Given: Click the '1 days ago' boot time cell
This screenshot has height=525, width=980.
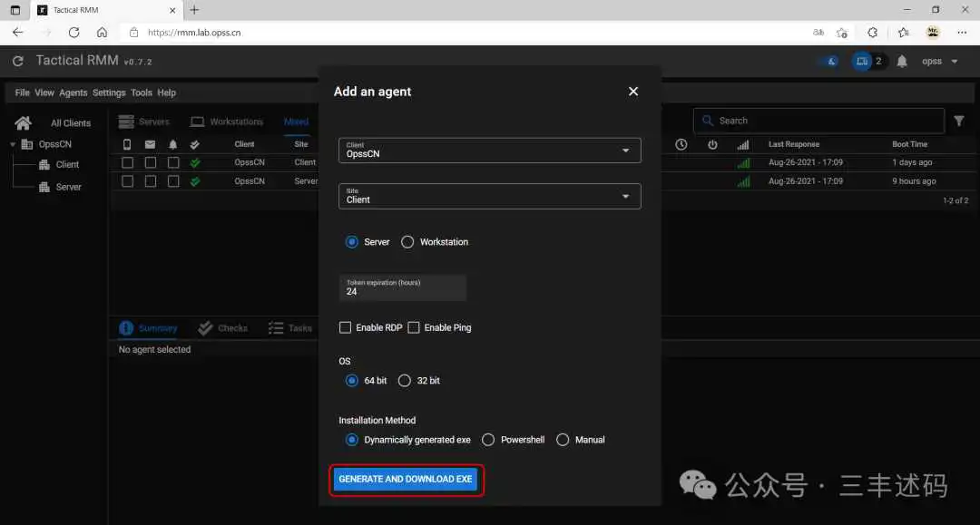Looking at the screenshot, I should click(x=912, y=162).
